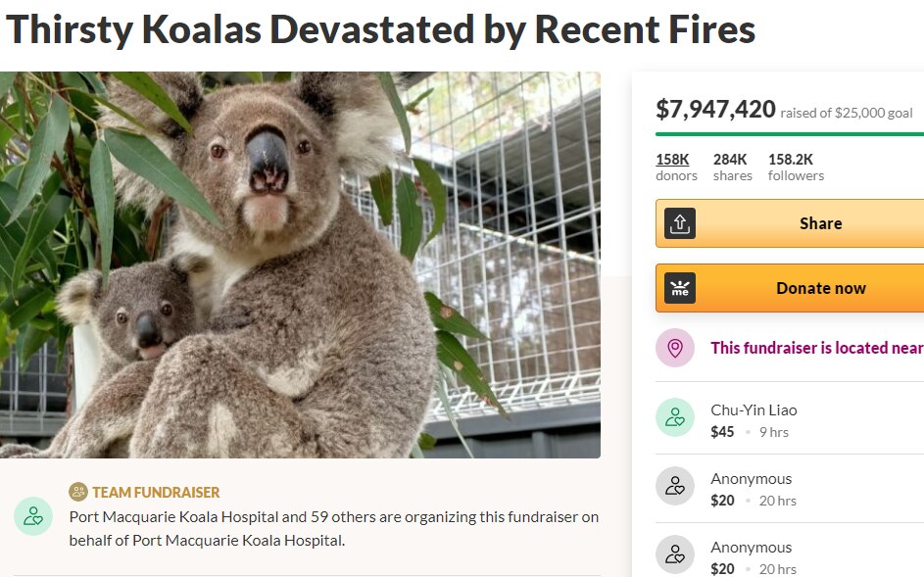Click the green organizer avatar beside the fundraiser description
The height and width of the screenshot is (577, 924).
[33, 516]
